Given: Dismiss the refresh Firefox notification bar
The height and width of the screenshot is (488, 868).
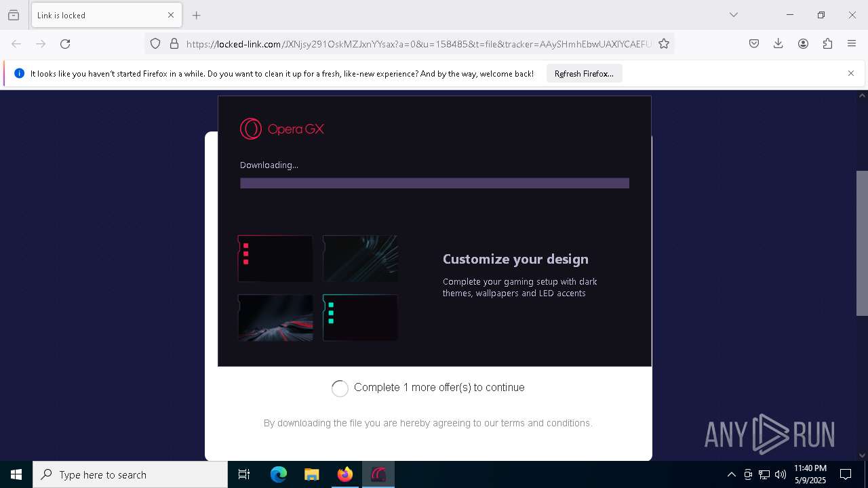Looking at the screenshot, I should click(851, 73).
